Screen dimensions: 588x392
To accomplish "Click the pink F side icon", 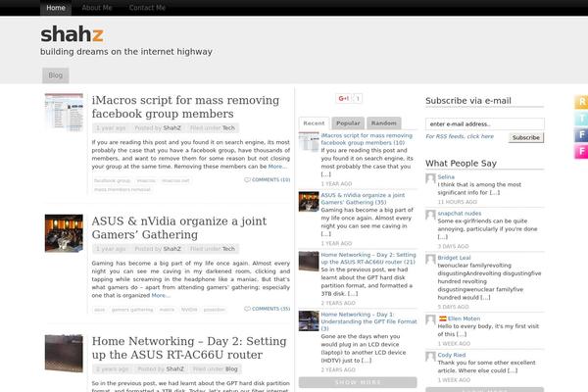I will [581, 152].
